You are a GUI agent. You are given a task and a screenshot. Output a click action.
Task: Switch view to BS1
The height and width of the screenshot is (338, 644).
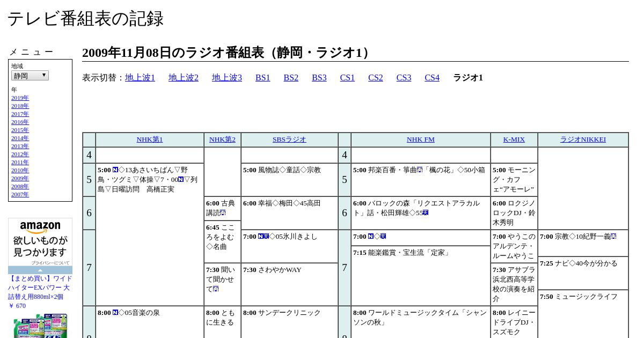(x=263, y=78)
